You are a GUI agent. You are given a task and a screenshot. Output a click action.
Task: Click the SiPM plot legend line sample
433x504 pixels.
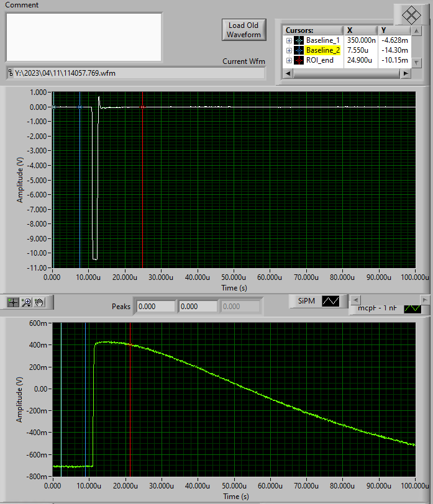330,301
